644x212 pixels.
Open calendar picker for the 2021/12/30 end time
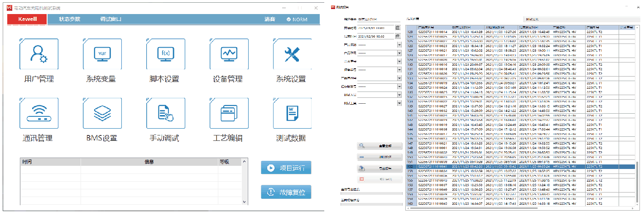pyautogui.click(x=398, y=36)
